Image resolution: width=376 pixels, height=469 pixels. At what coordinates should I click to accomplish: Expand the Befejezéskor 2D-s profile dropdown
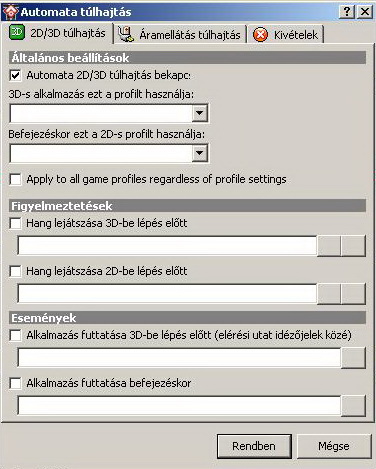[x=200, y=153]
